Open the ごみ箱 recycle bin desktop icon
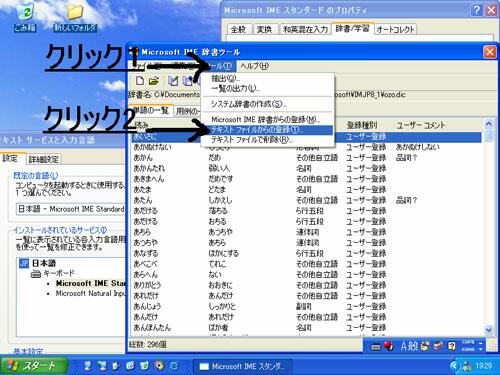 tap(25, 17)
